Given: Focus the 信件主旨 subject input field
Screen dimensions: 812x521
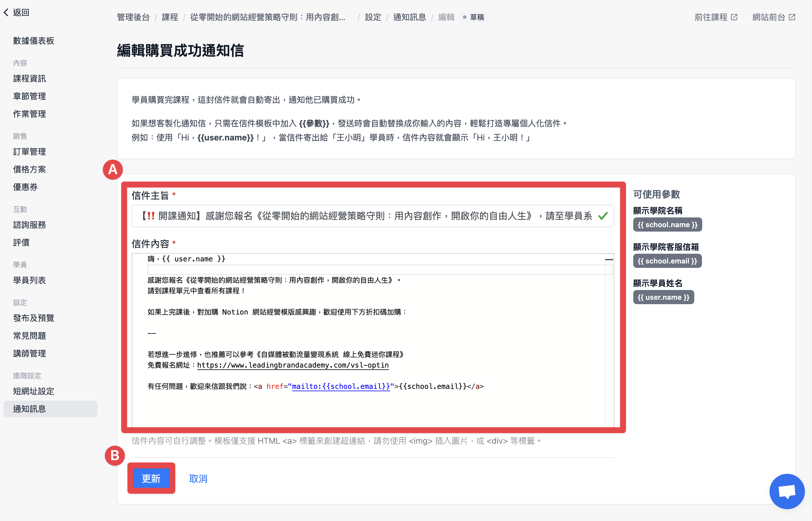Looking at the screenshot, I should point(372,216).
